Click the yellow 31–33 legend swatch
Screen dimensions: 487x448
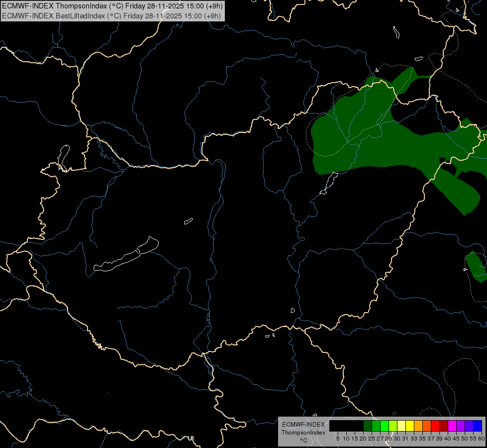(x=410, y=426)
